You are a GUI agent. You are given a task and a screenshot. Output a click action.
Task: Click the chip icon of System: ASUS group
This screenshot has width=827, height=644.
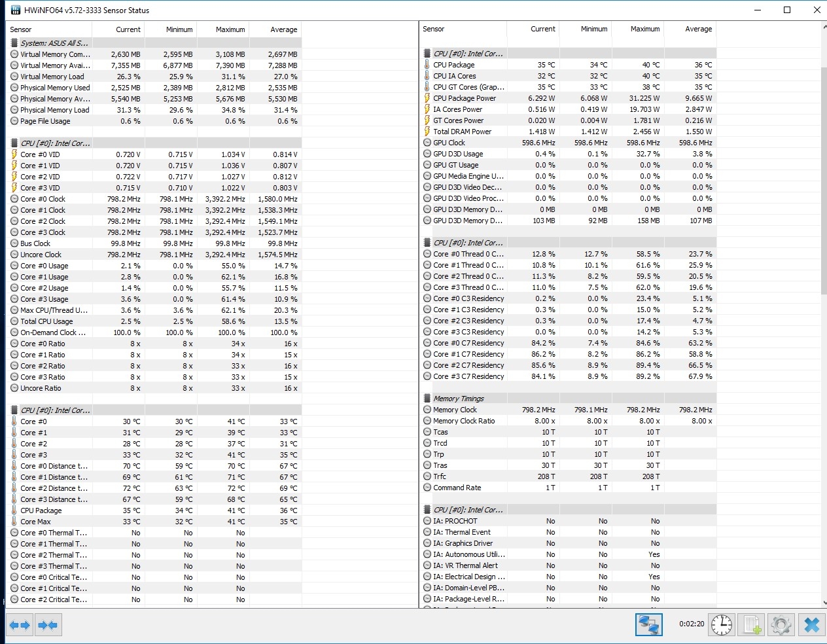pyautogui.click(x=14, y=43)
